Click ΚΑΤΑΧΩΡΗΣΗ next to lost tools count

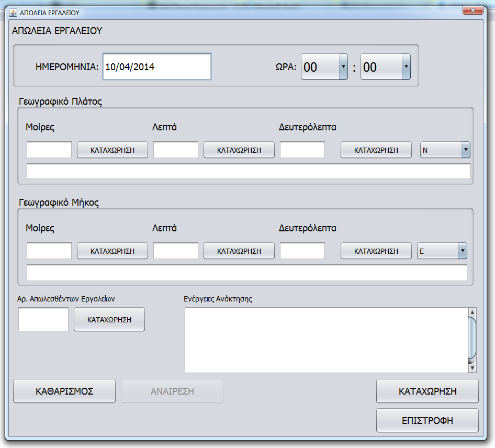pos(109,319)
